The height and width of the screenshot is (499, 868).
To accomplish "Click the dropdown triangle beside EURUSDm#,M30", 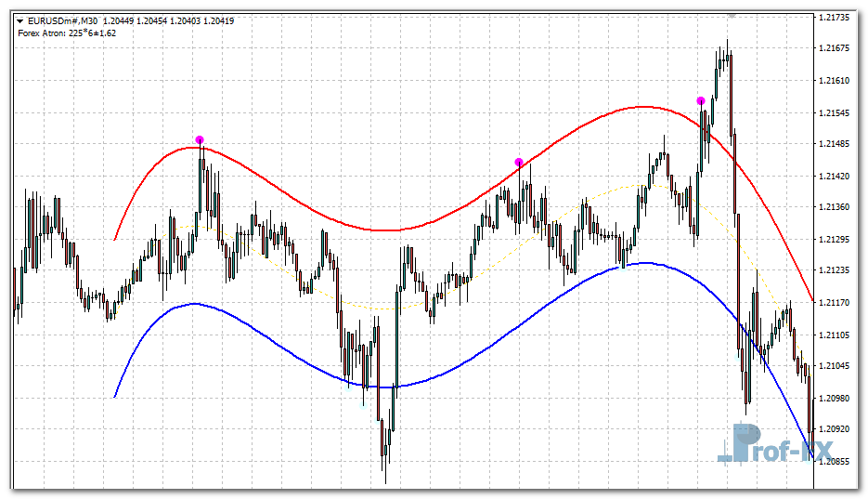I will coord(19,20).
